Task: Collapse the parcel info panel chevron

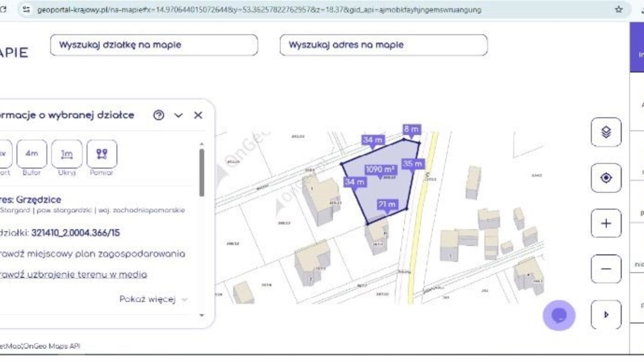Action: (178, 116)
